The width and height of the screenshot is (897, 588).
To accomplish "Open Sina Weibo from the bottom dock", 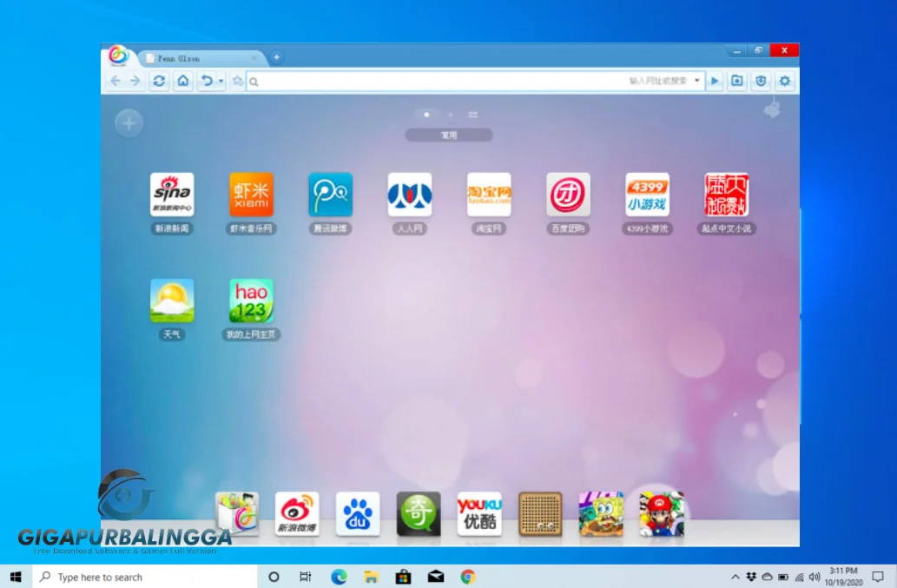I will (x=296, y=512).
